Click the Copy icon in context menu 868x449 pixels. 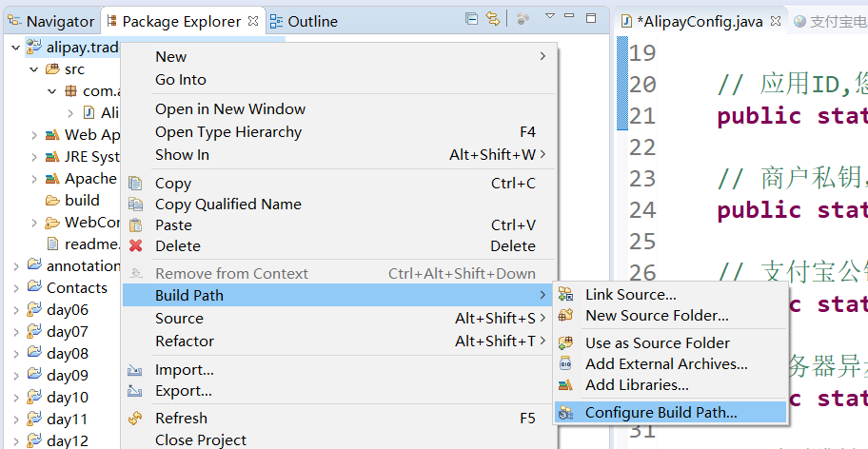point(135,183)
